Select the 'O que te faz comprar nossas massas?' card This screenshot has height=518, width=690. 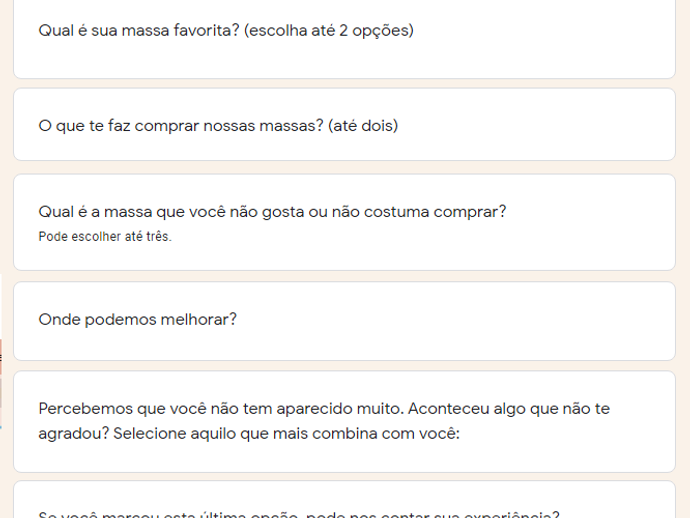pyautogui.click(x=344, y=125)
